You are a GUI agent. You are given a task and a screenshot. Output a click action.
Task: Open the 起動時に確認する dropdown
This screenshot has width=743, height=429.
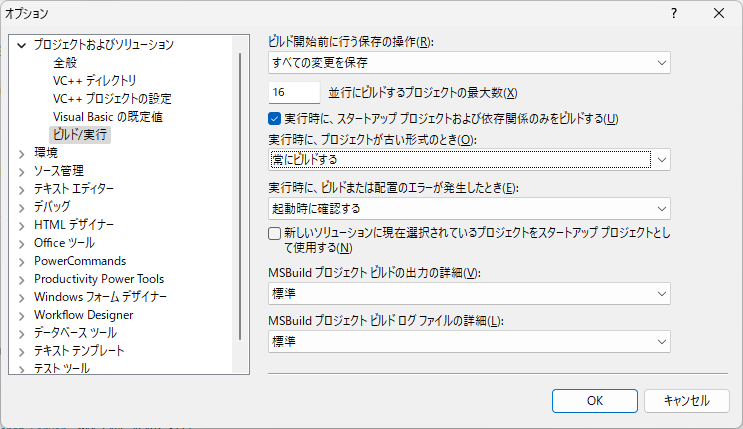pyautogui.click(x=469, y=209)
